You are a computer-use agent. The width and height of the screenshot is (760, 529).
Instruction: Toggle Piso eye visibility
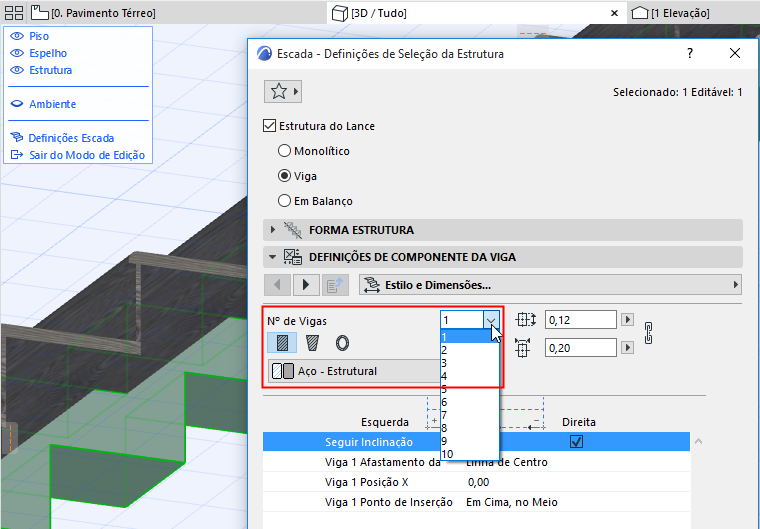click(x=17, y=36)
